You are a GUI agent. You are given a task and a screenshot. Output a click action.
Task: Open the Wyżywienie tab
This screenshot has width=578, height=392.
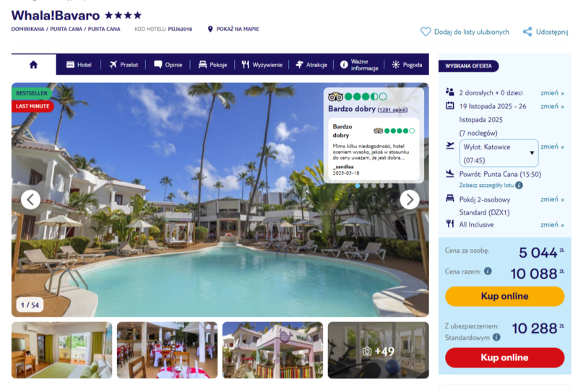262,65
